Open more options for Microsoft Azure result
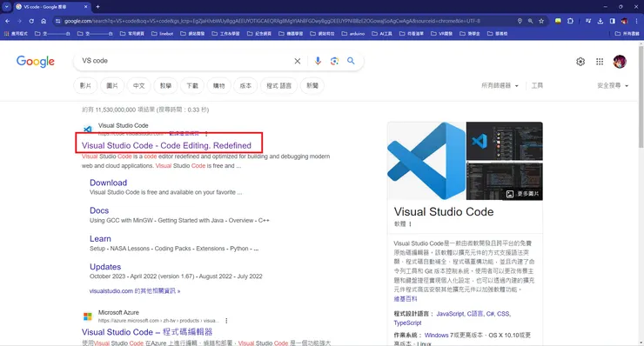 click(226, 321)
